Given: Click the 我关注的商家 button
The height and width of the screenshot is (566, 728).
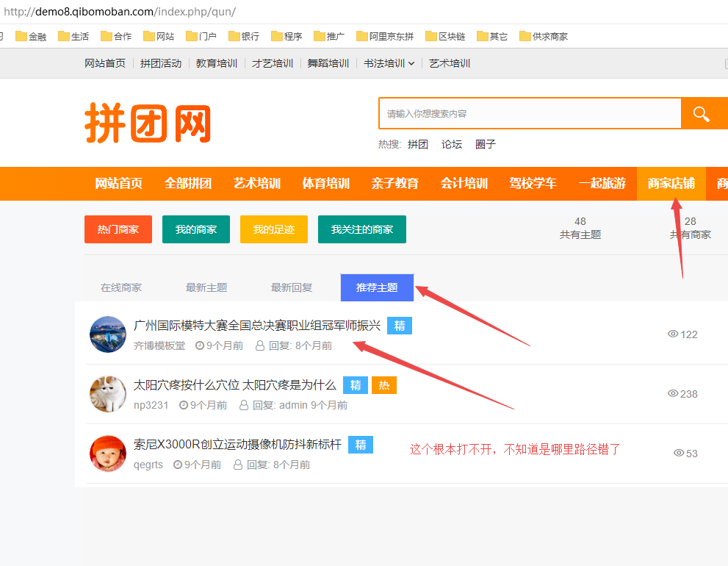Looking at the screenshot, I should [361, 229].
